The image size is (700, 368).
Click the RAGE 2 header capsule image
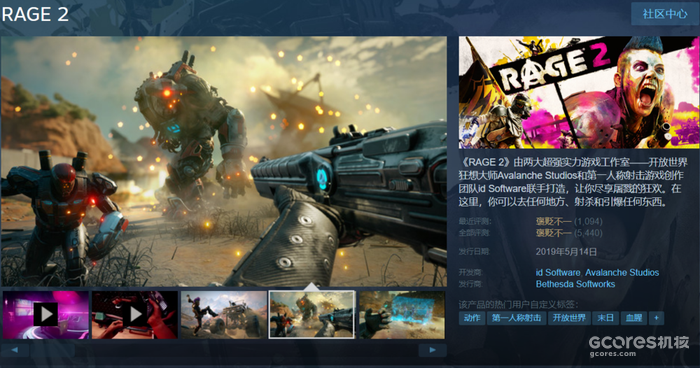[x=579, y=92]
